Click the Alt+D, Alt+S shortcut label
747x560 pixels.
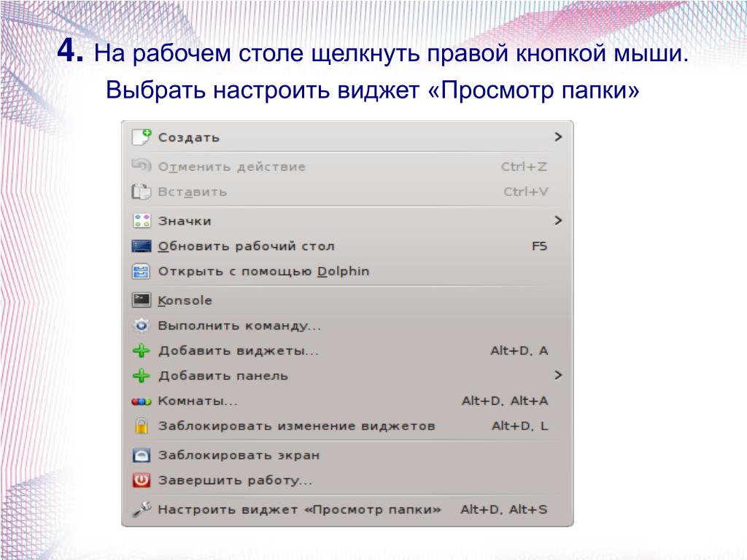pos(504,510)
